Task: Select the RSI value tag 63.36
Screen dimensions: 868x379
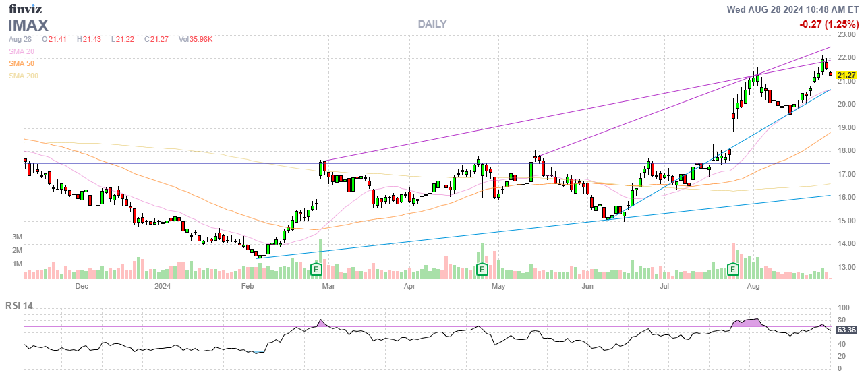Action: [846, 330]
